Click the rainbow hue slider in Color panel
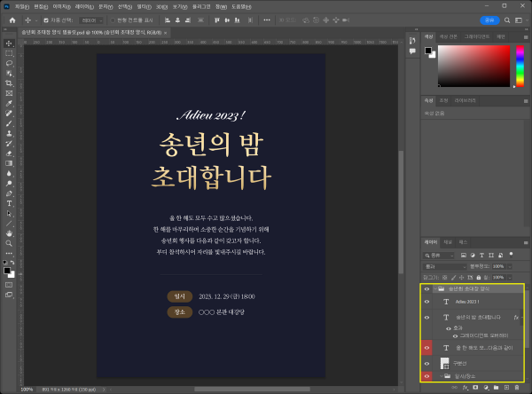This screenshot has height=394, width=532. pyautogui.click(x=521, y=67)
